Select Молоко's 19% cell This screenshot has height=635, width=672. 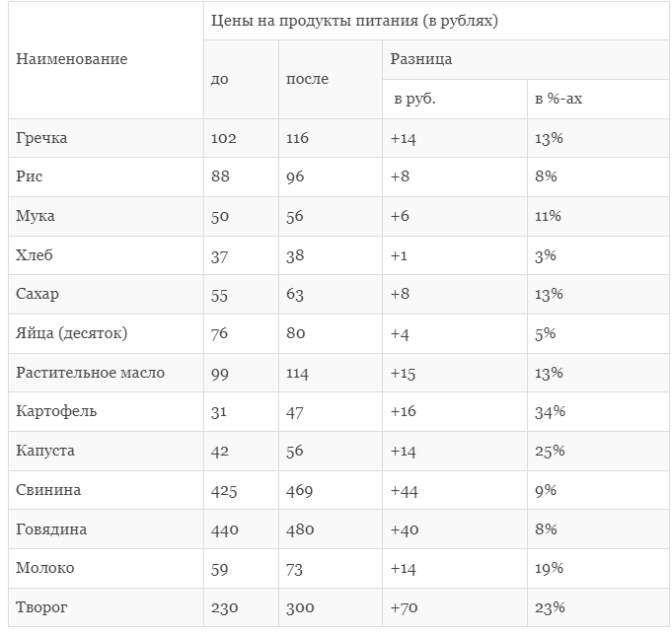[549, 568]
